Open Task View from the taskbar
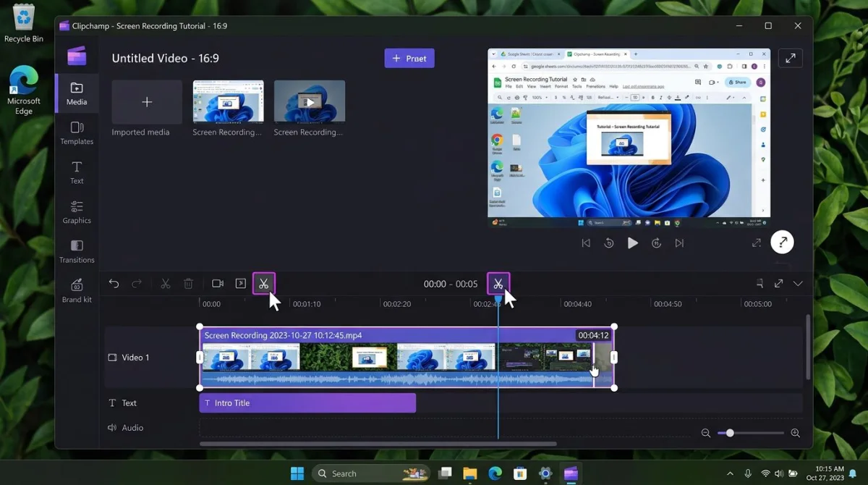The image size is (868, 485). coord(445,473)
